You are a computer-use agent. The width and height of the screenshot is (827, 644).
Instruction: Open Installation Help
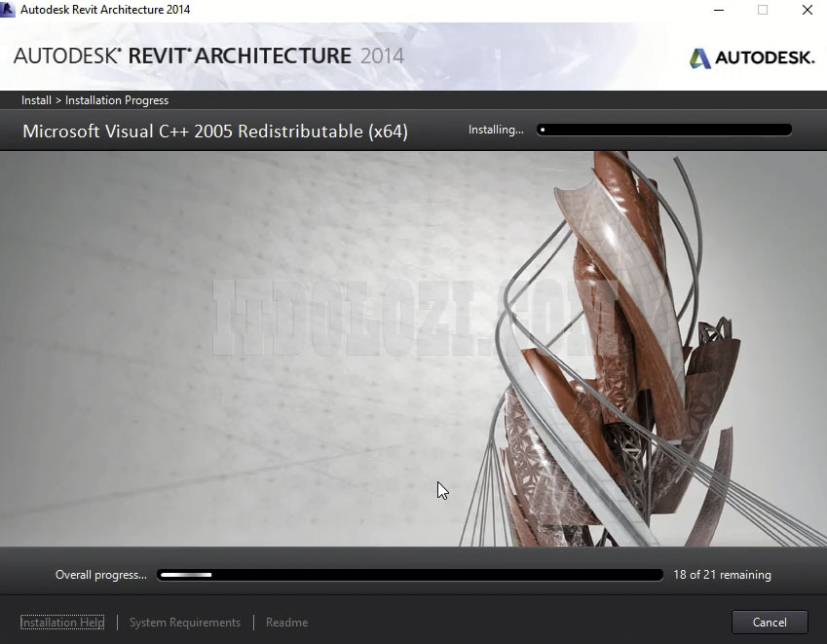click(x=62, y=622)
